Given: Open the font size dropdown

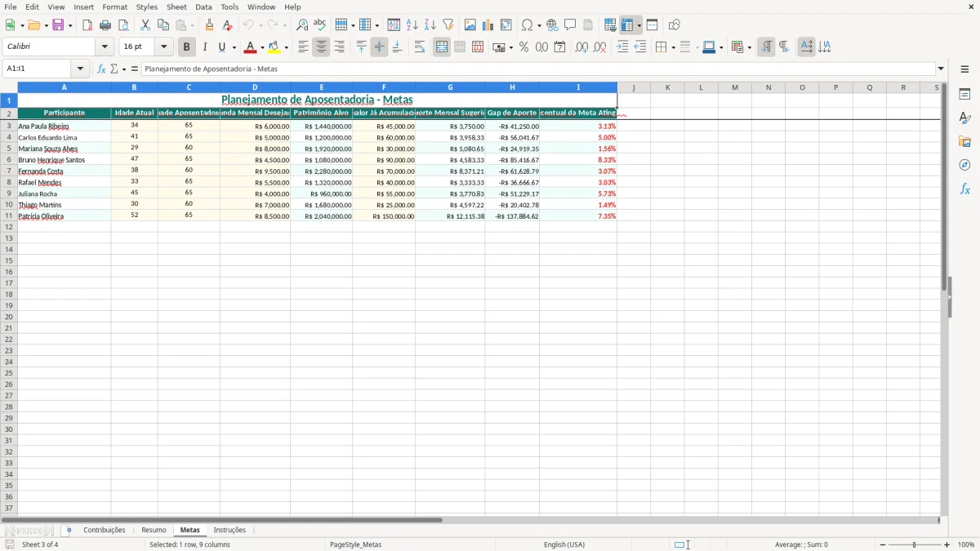Looking at the screenshot, I should coord(163,47).
